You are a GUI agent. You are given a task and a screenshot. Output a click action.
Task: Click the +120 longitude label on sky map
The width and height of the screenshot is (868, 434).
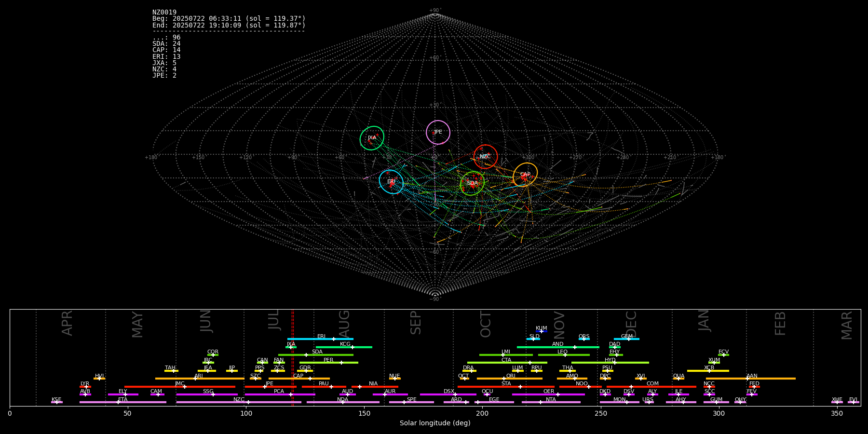click(x=245, y=158)
